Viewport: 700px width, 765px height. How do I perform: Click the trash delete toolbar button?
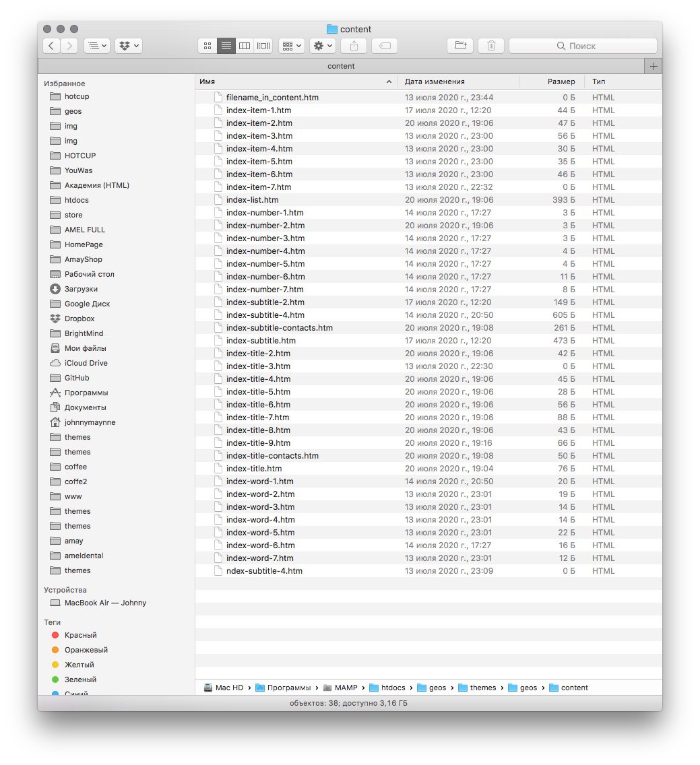click(491, 46)
